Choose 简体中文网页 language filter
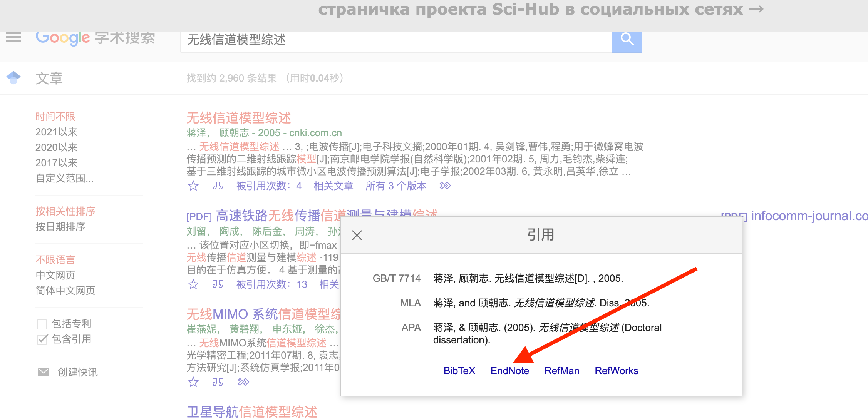Viewport: 868px width, 418px height. tap(65, 291)
